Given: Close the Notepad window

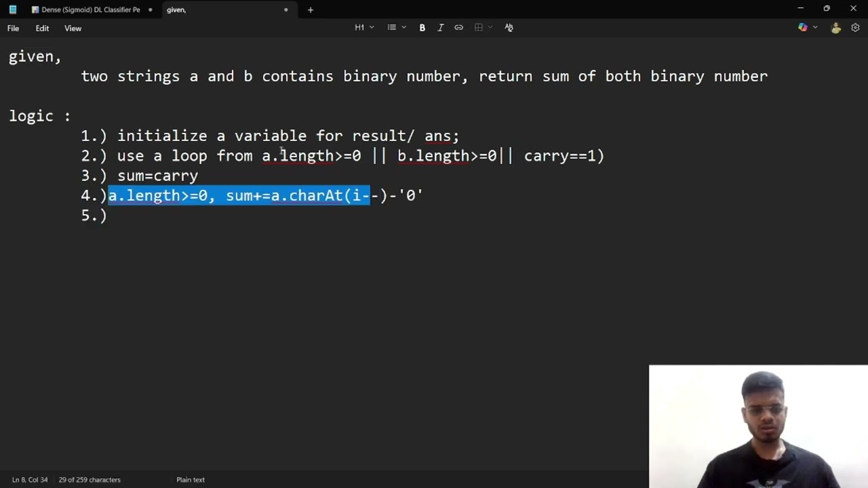Looking at the screenshot, I should click(854, 9).
